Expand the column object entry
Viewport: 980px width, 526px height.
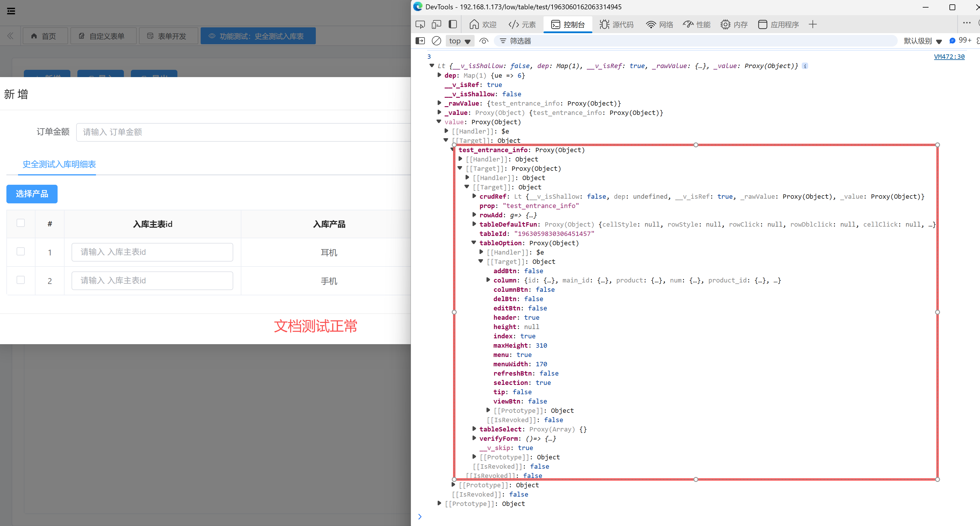(488, 280)
